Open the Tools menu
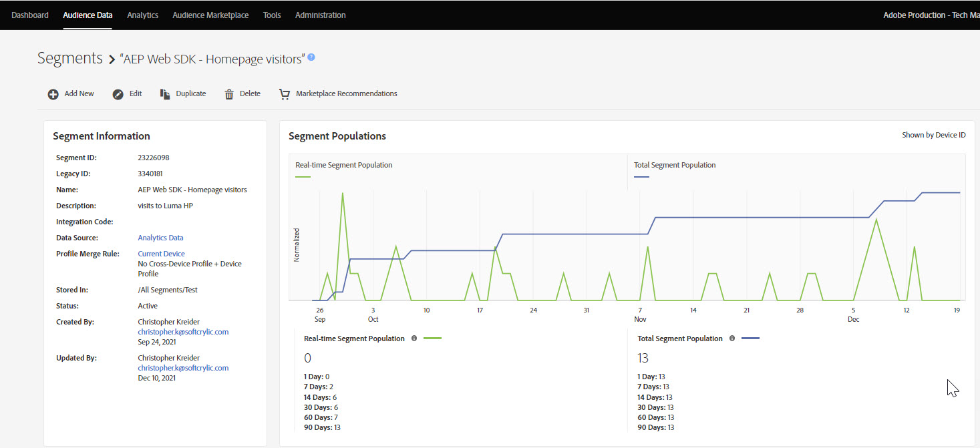Image resolution: width=980 pixels, height=448 pixels. (x=272, y=15)
